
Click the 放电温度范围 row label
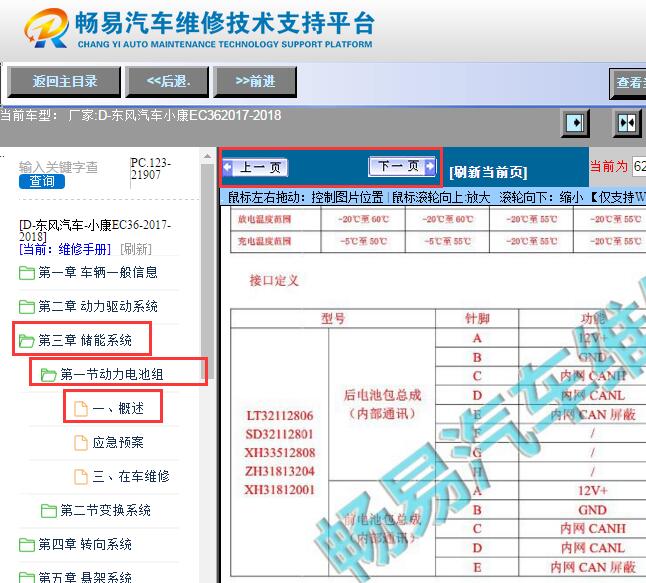264,219
